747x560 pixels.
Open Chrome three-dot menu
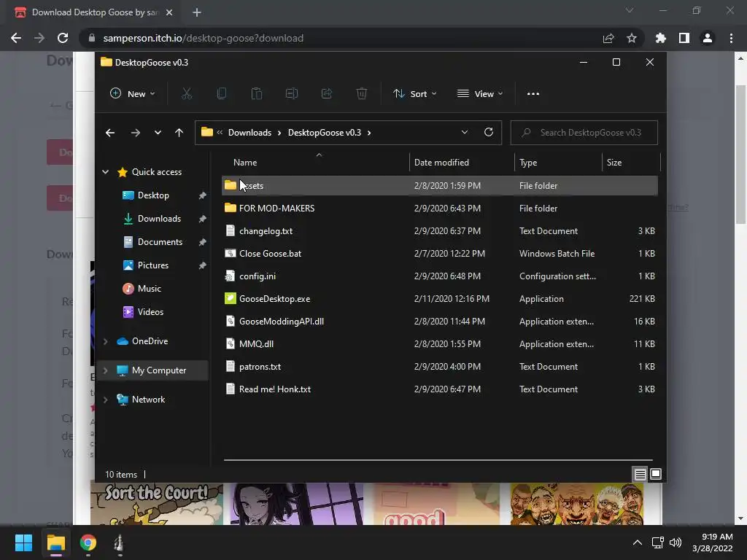pyautogui.click(x=731, y=38)
